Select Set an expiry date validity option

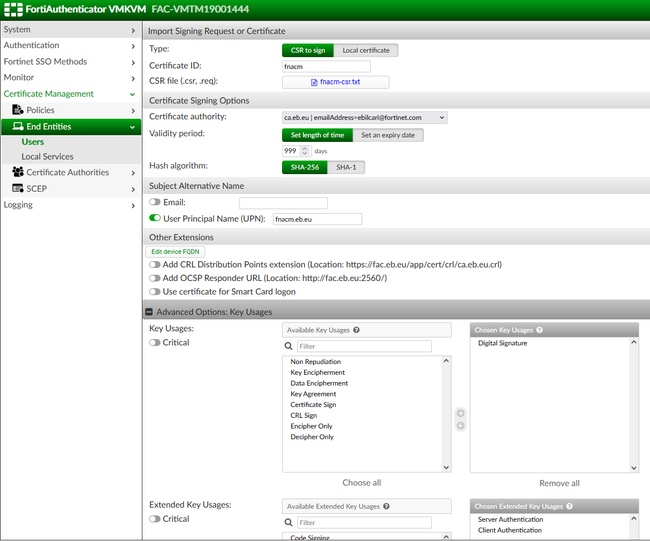point(388,135)
